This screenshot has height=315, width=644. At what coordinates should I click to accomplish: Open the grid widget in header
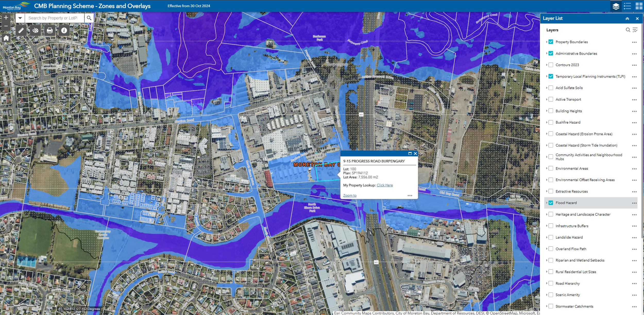[x=639, y=6]
